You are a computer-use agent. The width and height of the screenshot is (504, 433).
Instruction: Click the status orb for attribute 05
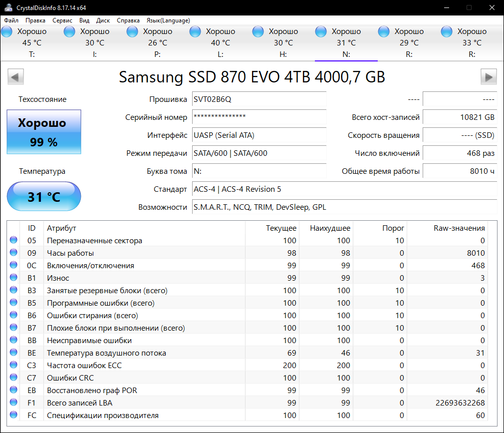[13, 241]
